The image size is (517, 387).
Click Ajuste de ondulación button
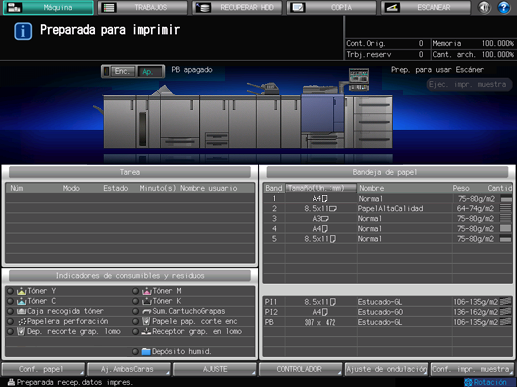(x=386, y=369)
